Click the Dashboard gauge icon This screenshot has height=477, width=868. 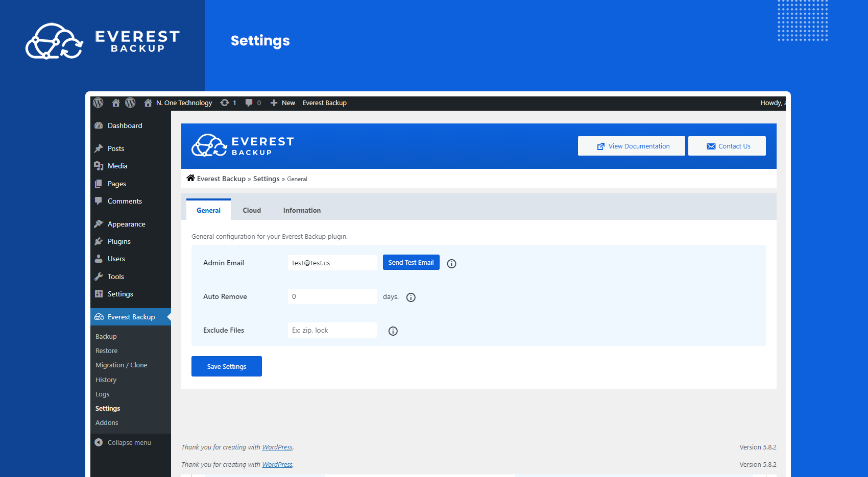click(99, 125)
